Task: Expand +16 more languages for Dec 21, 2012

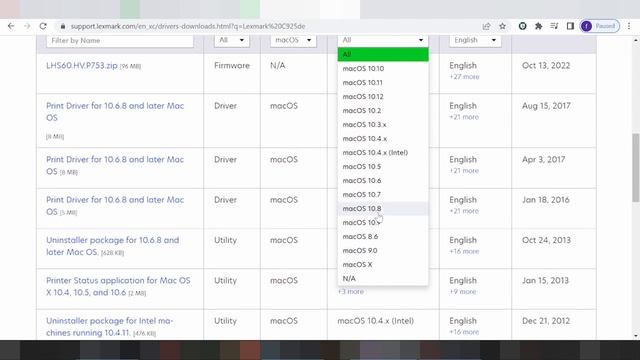Action: (464, 332)
